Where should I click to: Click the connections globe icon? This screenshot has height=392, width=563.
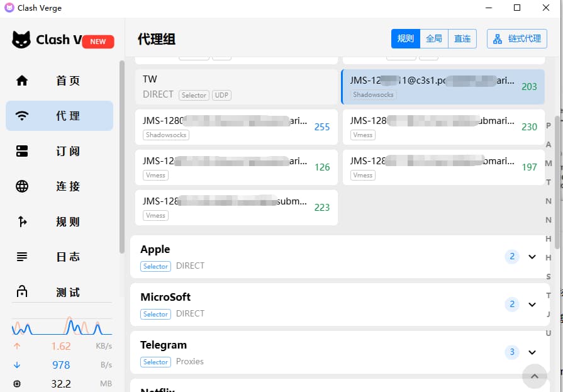(x=22, y=186)
